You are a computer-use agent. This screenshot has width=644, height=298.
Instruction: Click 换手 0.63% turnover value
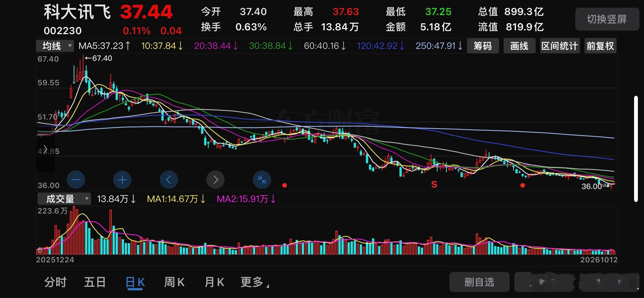point(234,27)
